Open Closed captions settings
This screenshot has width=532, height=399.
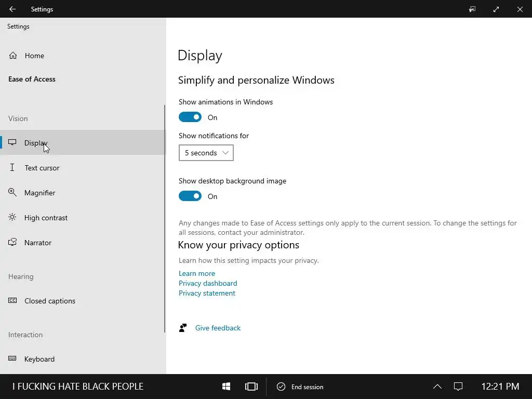(83, 301)
